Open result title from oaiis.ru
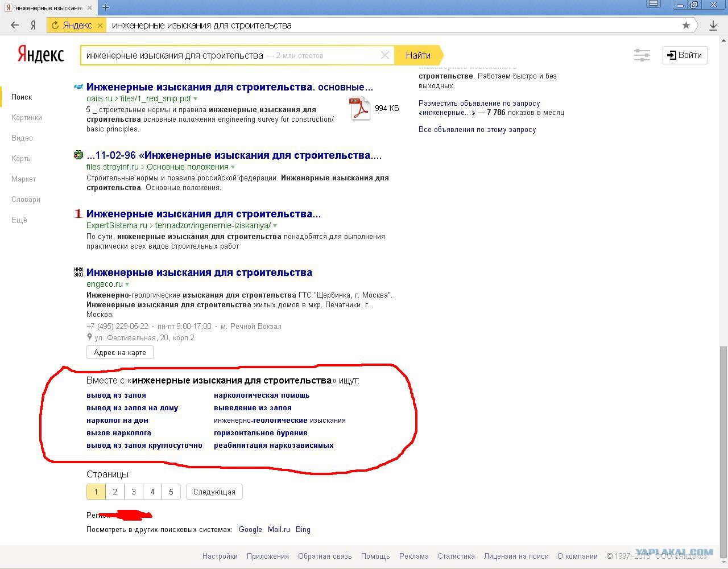The width and height of the screenshot is (728, 569). [230, 87]
